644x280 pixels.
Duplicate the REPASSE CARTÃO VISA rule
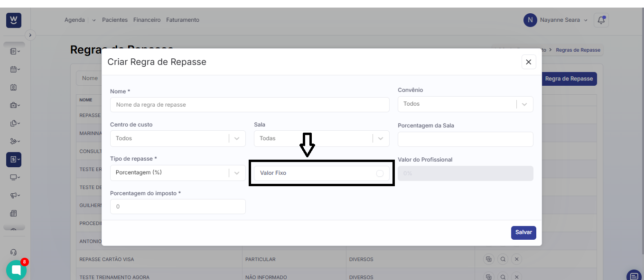coord(488,259)
